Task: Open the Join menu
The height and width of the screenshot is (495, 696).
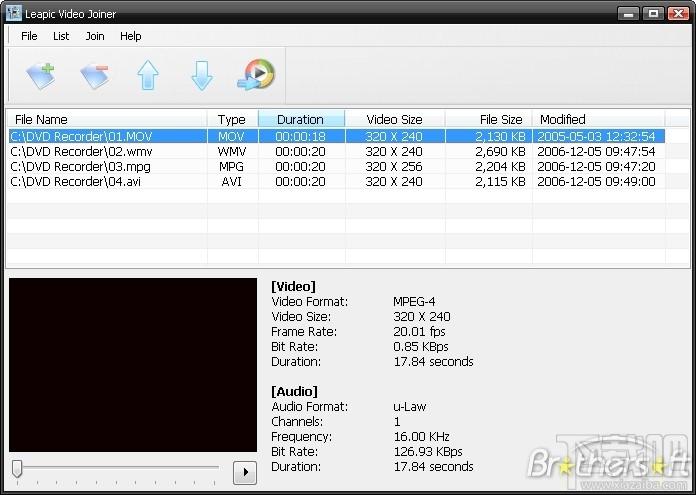Action: [95, 36]
